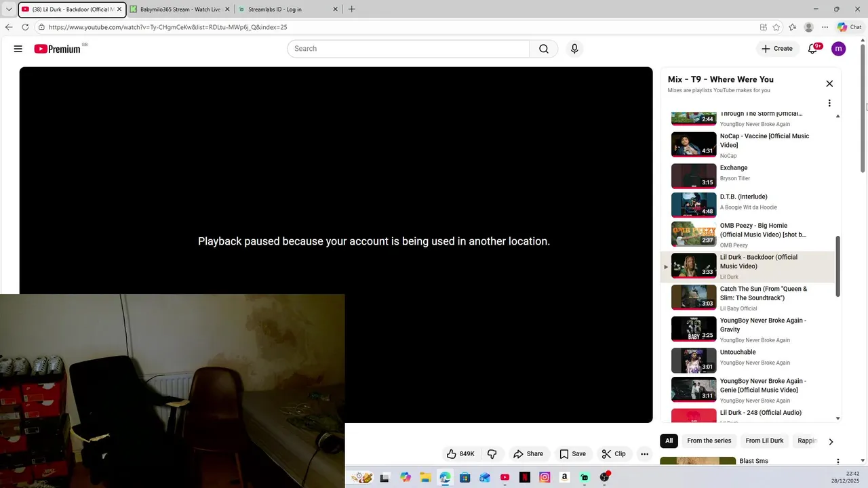Image resolution: width=868 pixels, height=488 pixels.
Task: Close the Streamlabs ID tab
Action: [335, 9]
